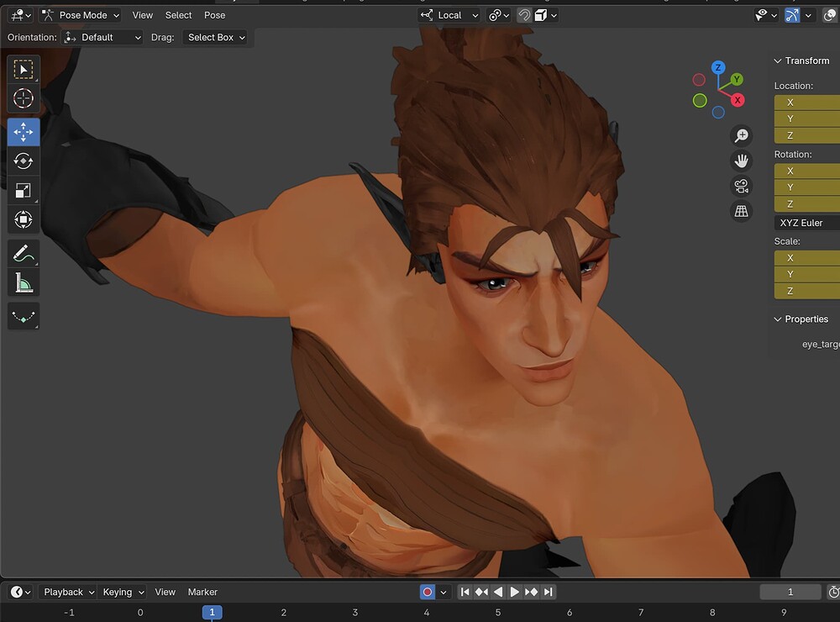Viewport: 840px width, 622px height.
Task: Change the transform orientation from Local
Action: [x=449, y=14]
